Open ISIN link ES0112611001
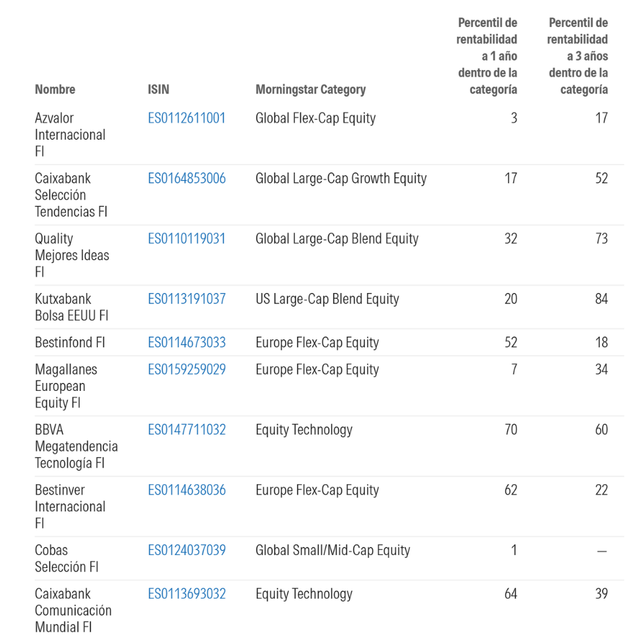Image resolution: width=644 pixels, height=644 pixels. coord(187,118)
